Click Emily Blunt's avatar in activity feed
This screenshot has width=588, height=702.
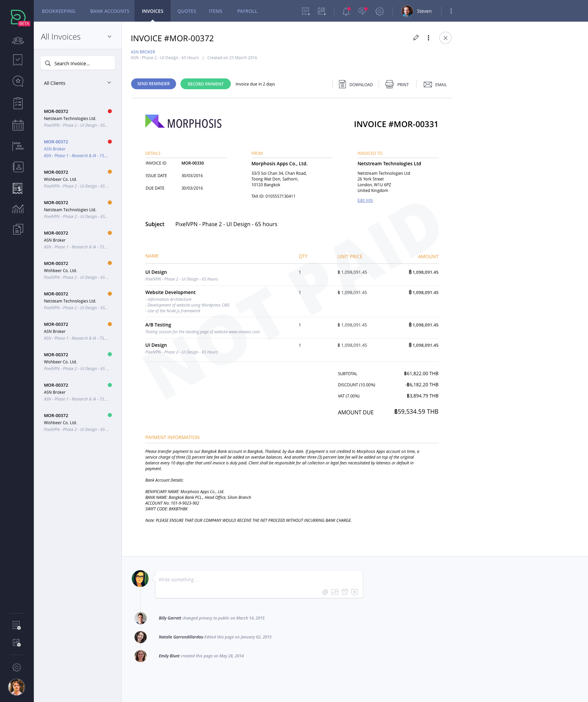pos(141,656)
